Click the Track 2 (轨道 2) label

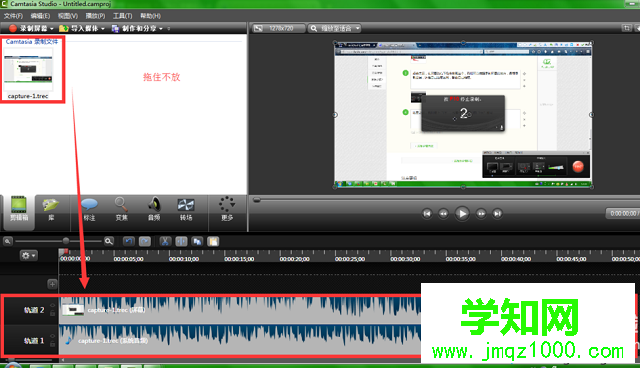click(34, 310)
